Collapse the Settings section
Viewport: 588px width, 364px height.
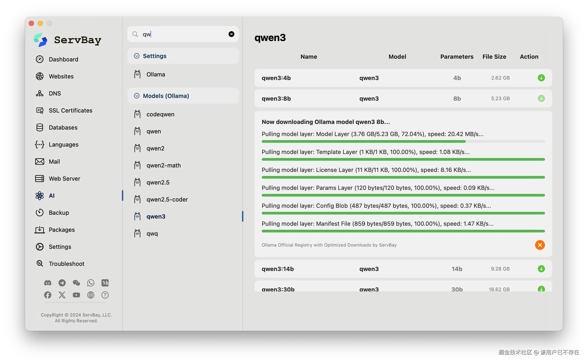pyautogui.click(x=137, y=56)
